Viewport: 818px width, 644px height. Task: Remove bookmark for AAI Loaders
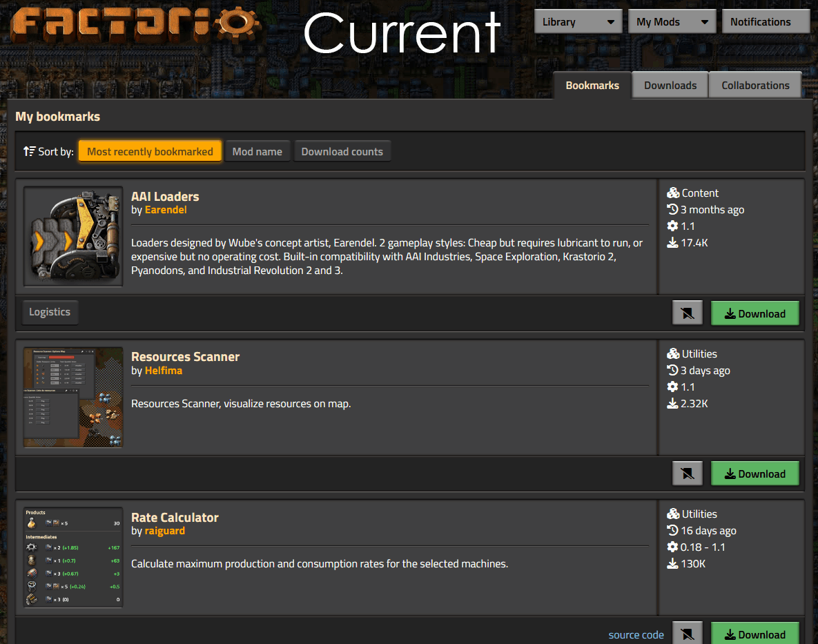[x=687, y=313]
